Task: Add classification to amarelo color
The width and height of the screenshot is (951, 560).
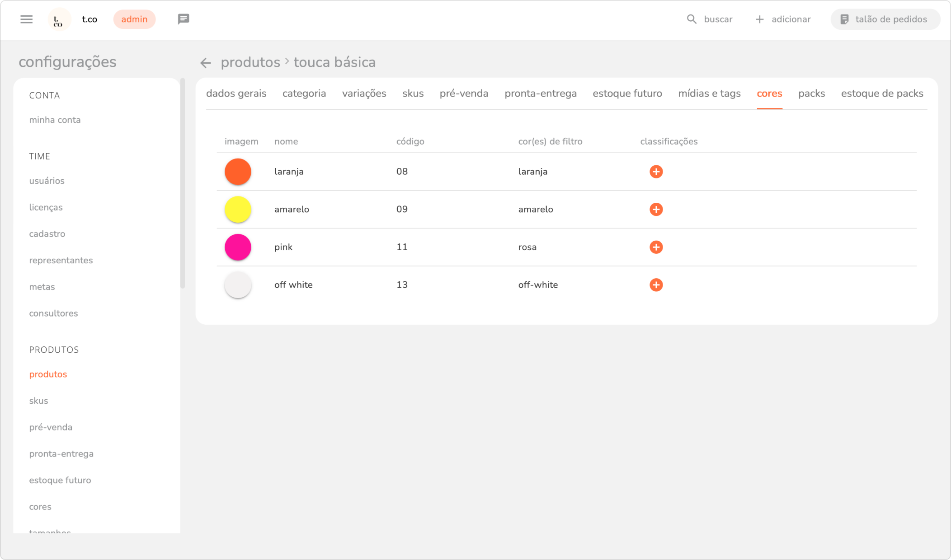Action: tap(656, 210)
